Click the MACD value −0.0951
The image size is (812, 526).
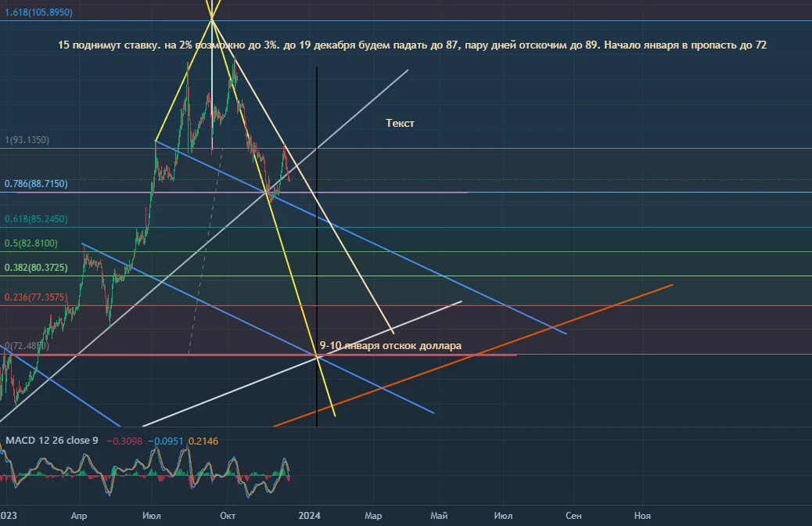(x=166, y=441)
